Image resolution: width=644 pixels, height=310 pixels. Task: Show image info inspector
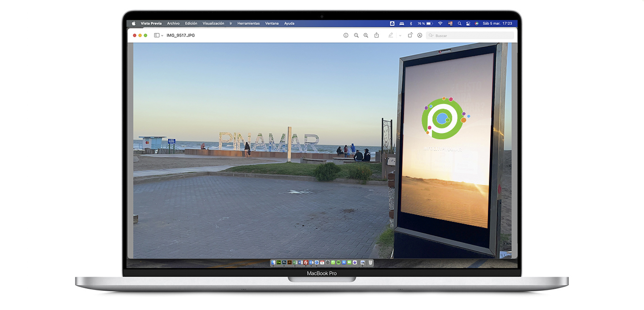[346, 35]
